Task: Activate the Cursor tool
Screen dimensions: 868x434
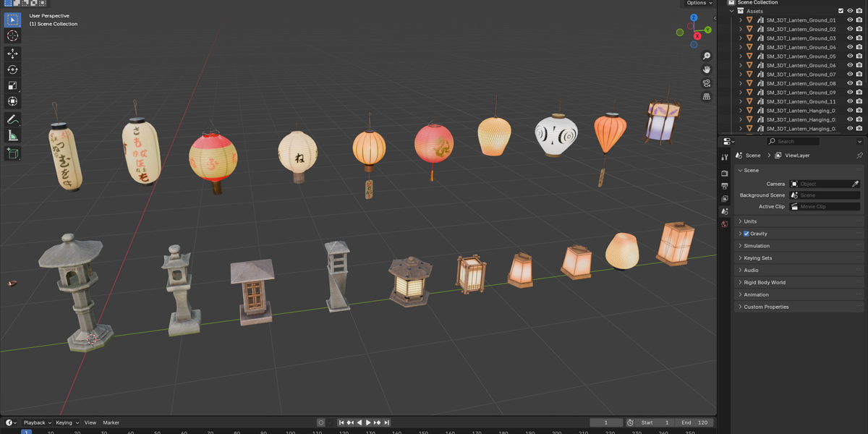Action: coord(12,36)
